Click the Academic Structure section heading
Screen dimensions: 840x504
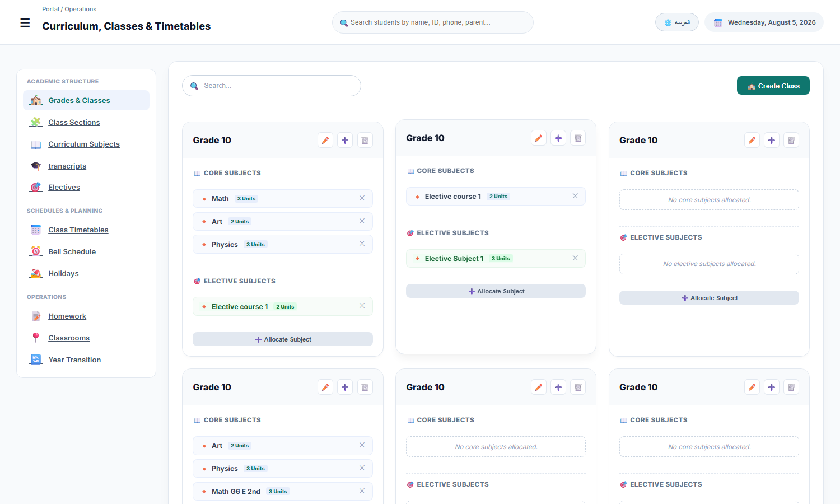coord(63,82)
